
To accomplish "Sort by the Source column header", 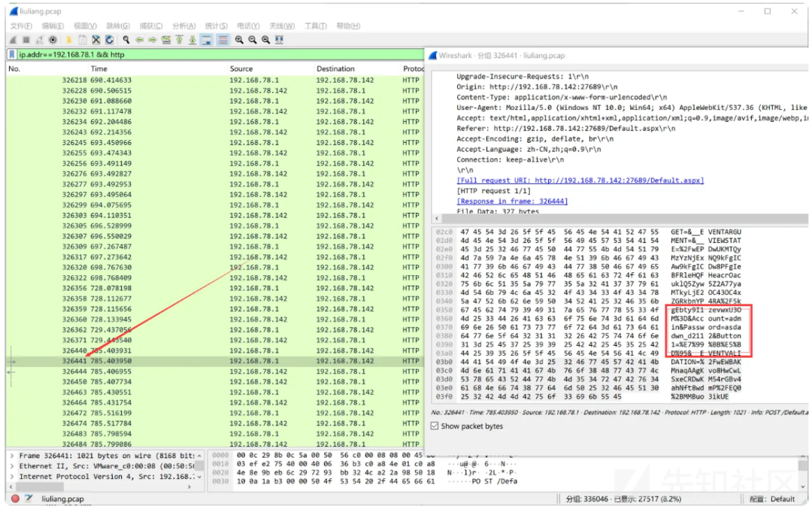I will [x=241, y=68].
